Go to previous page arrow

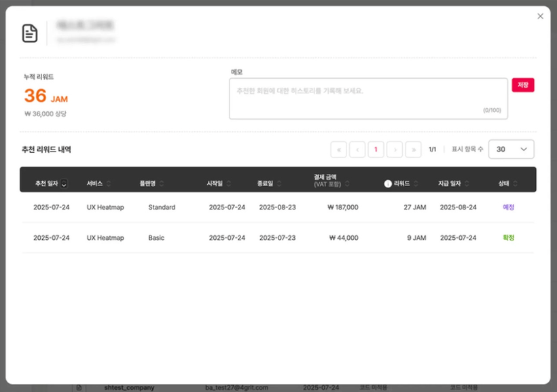click(x=357, y=149)
